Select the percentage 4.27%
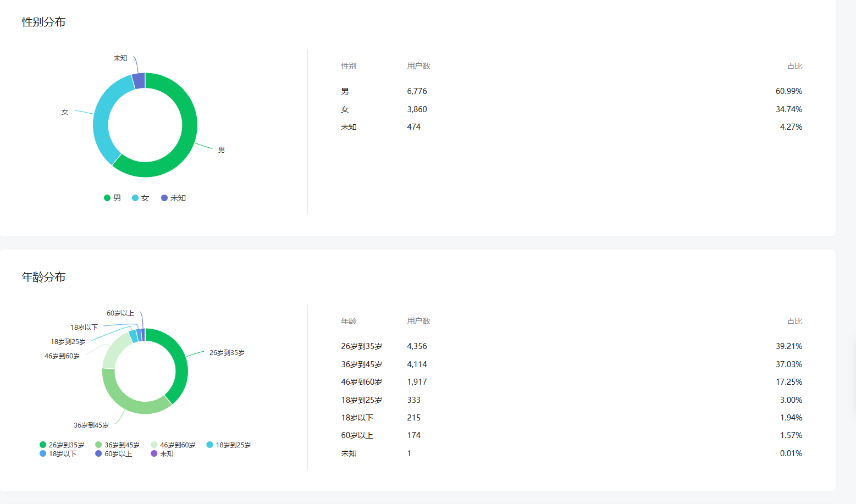Image resolution: width=856 pixels, height=504 pixels. tap(791, 127)
